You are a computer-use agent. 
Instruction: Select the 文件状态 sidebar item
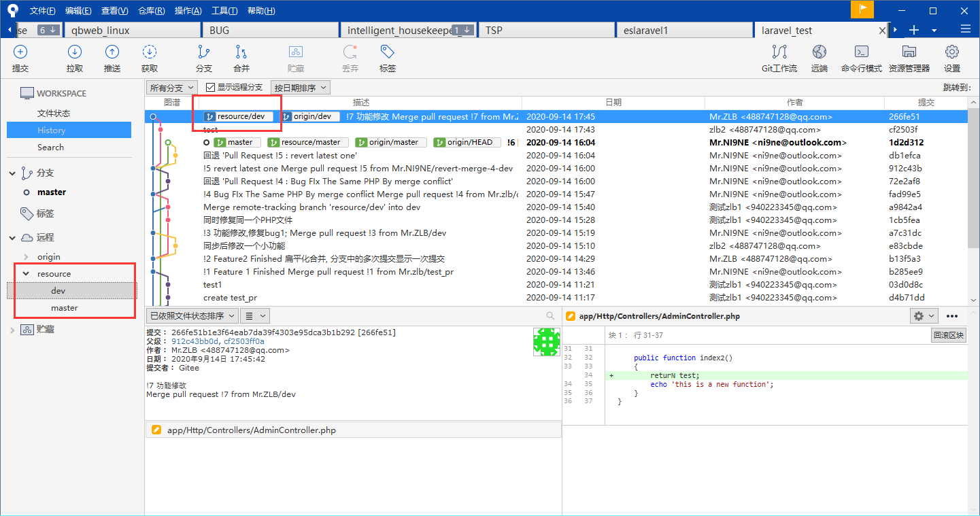coord(54,113)
